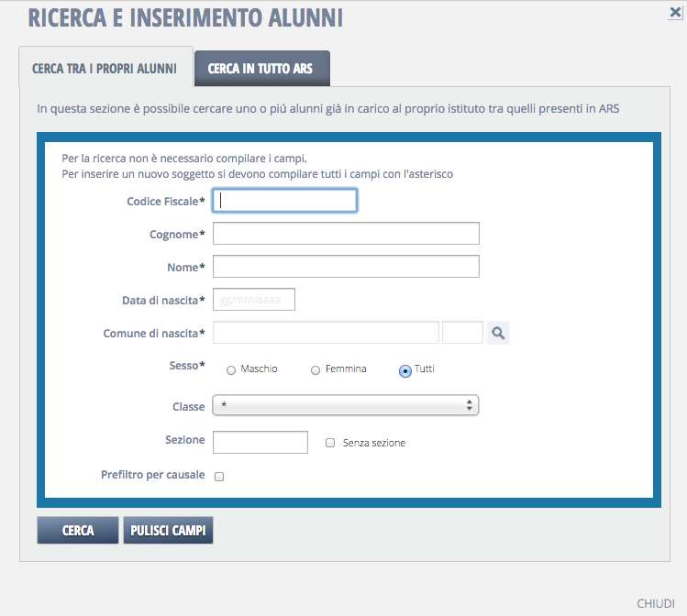The image size is (687, 616).
Task: Click the small province box beside Comune
Action: coord(462,333)
